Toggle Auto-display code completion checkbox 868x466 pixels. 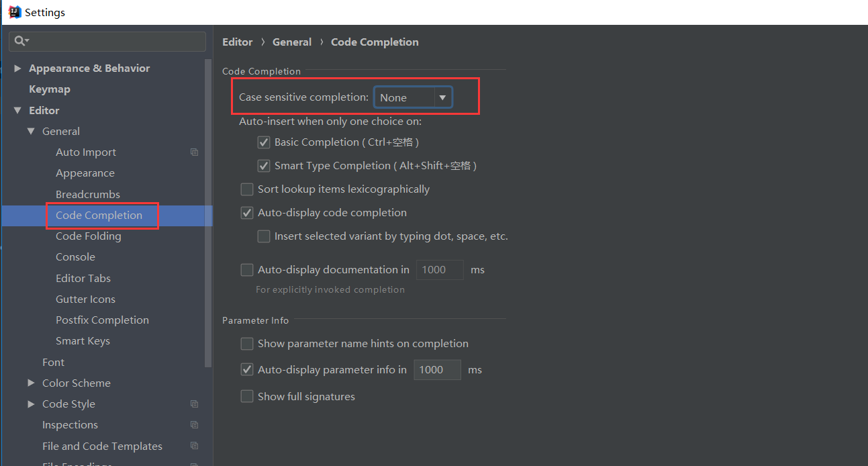[247, 213]
